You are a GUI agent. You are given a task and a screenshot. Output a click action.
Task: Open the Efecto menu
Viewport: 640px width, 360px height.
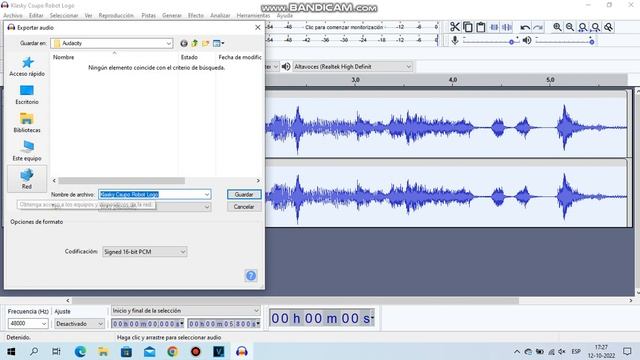(196, 15)
